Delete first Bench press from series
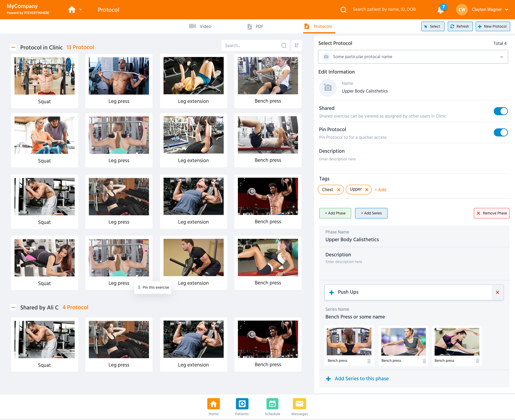The image size is (515, 420). (x=369, y=361)
